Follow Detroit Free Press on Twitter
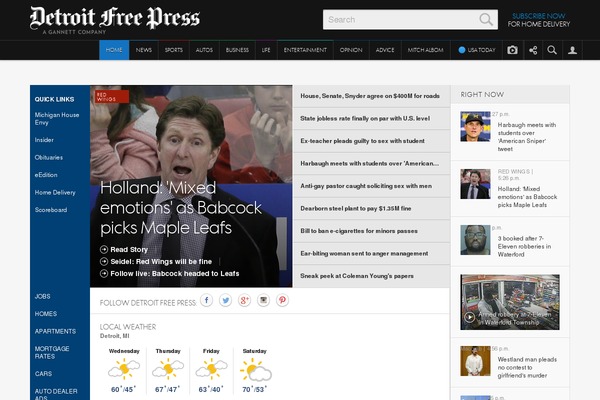 click(225, 300)
